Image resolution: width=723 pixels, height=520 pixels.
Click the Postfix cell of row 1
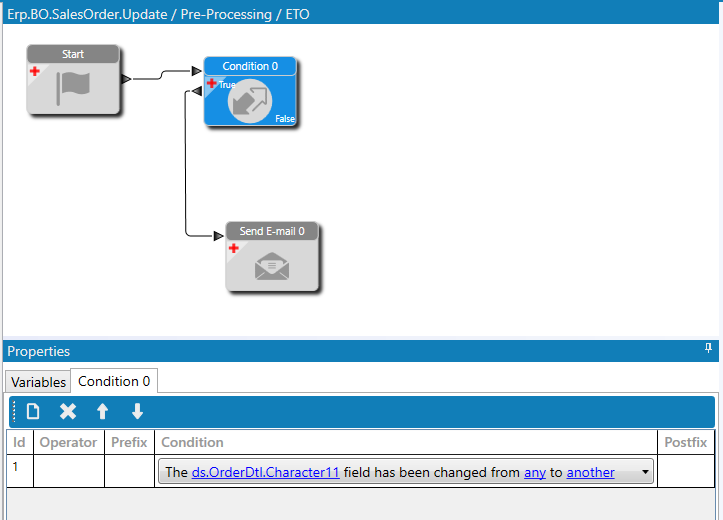tap(686, 471)
